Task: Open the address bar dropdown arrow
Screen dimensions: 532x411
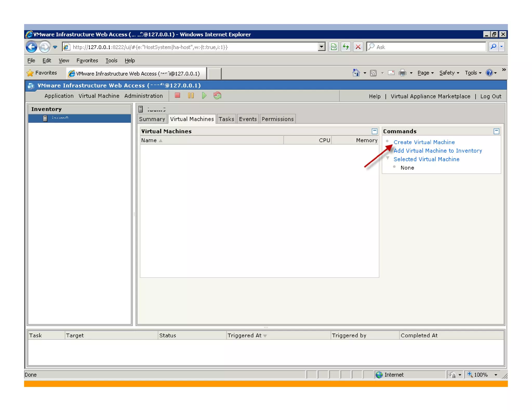Action: coord(321,47)
